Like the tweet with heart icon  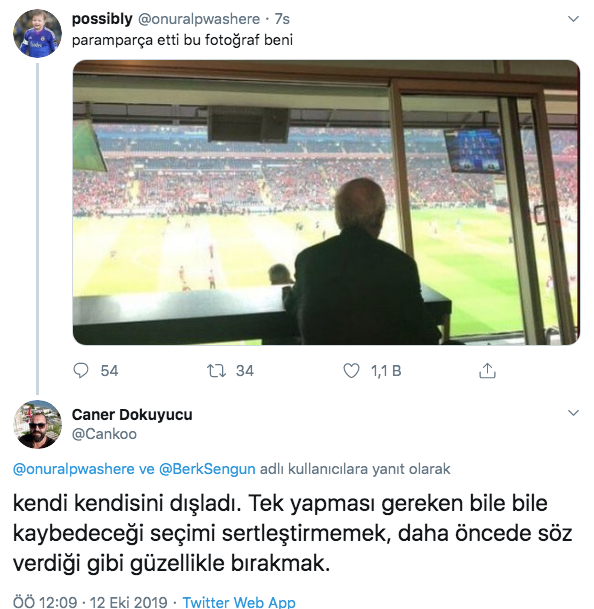(x=352, y=371)
